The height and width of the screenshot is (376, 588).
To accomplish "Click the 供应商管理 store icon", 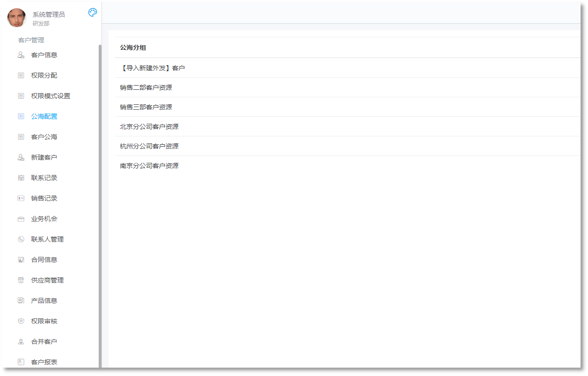I will pyautogui.click(x=21, y=280).
